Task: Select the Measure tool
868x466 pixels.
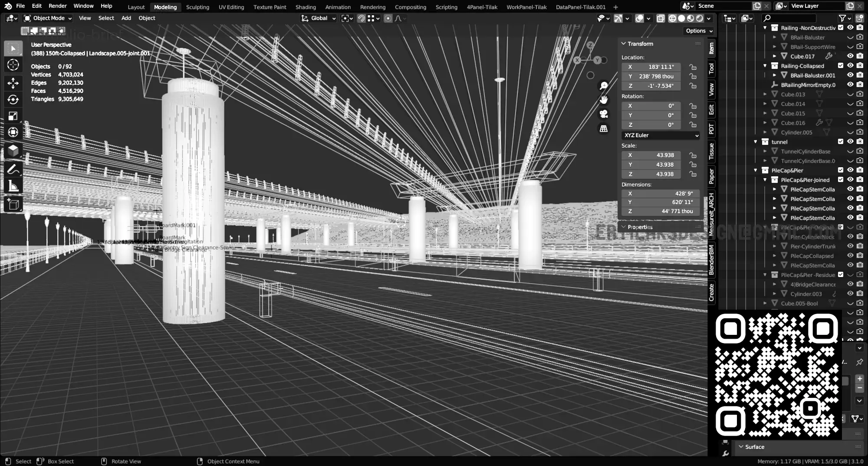Action: tap(13, 186)
